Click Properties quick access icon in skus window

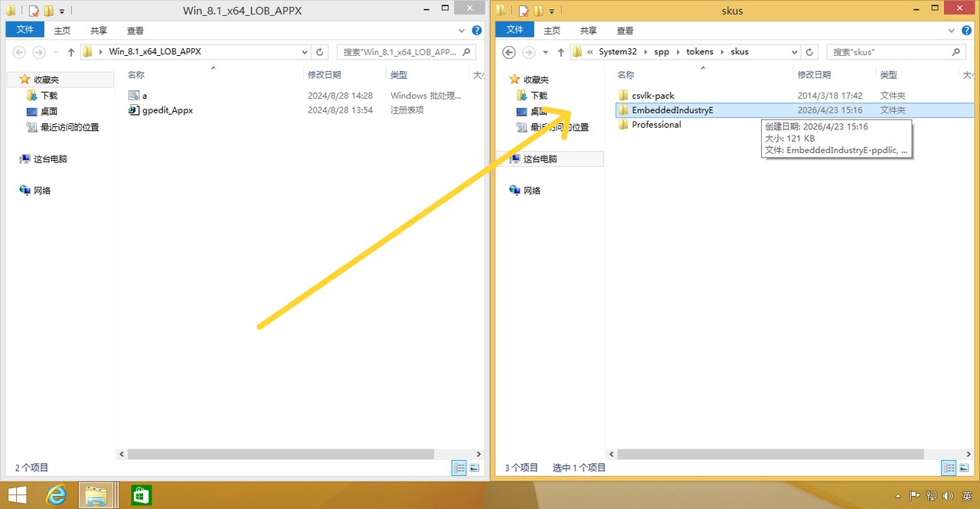[524, 11]
